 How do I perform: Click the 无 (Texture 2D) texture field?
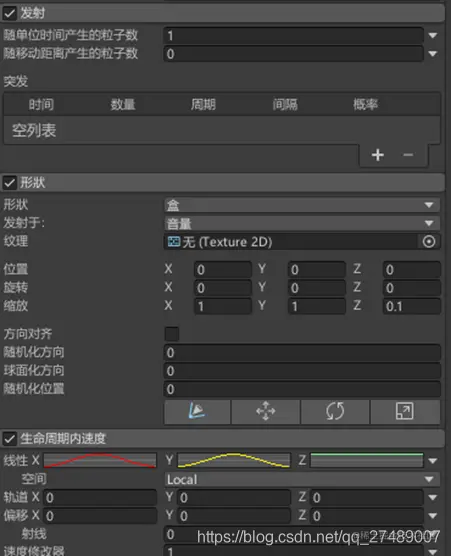291,242
